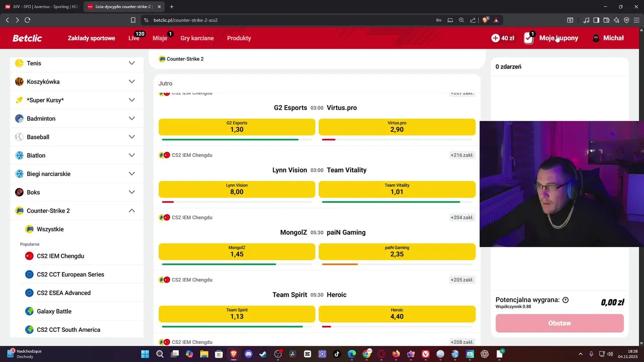Reload the page in browser toolbar
Screen dimensions: 644x362
click(x=27, y=20)
